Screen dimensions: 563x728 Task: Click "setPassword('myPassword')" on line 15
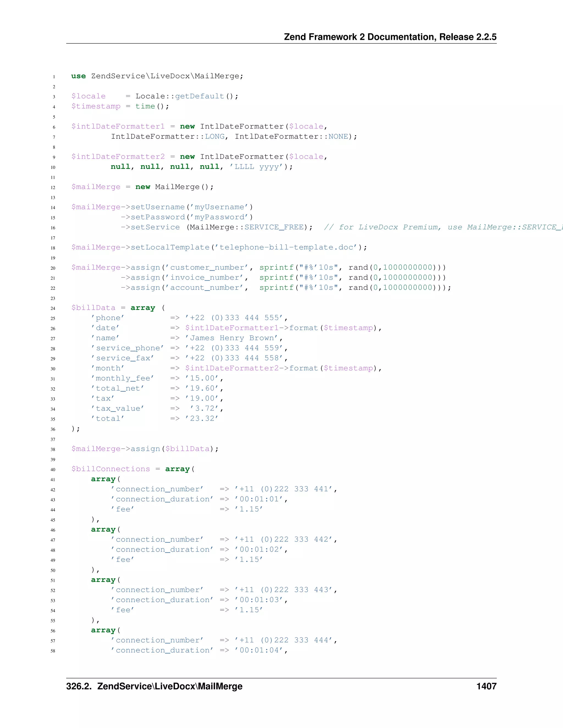point(192,217)
